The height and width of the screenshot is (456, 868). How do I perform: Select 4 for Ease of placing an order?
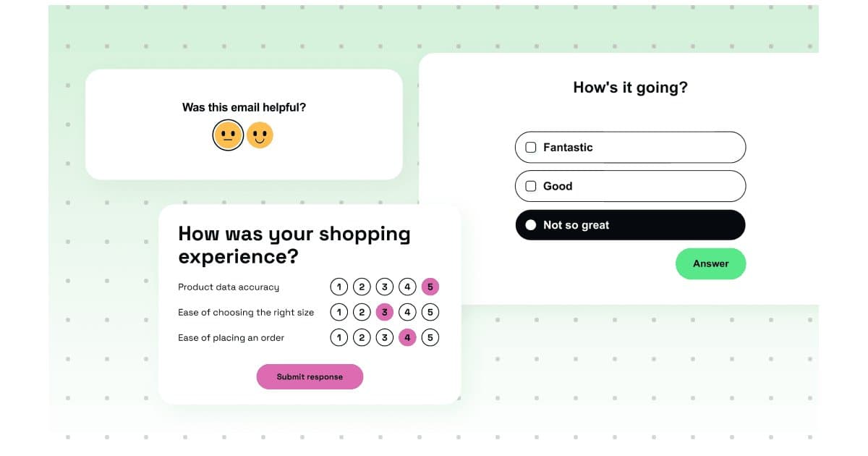pyautogui.click(x=407, y=338)
